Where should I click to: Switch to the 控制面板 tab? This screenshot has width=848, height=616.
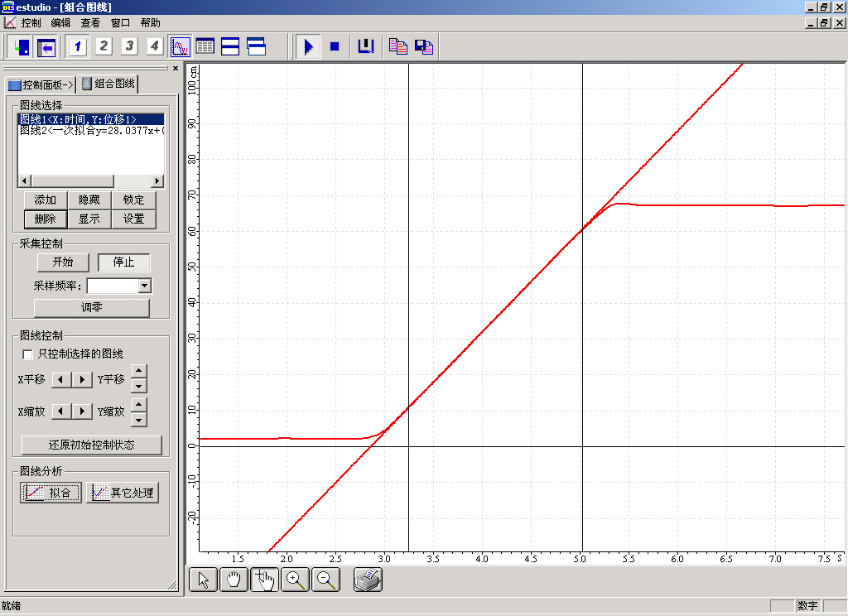click(x=41, y=84)
